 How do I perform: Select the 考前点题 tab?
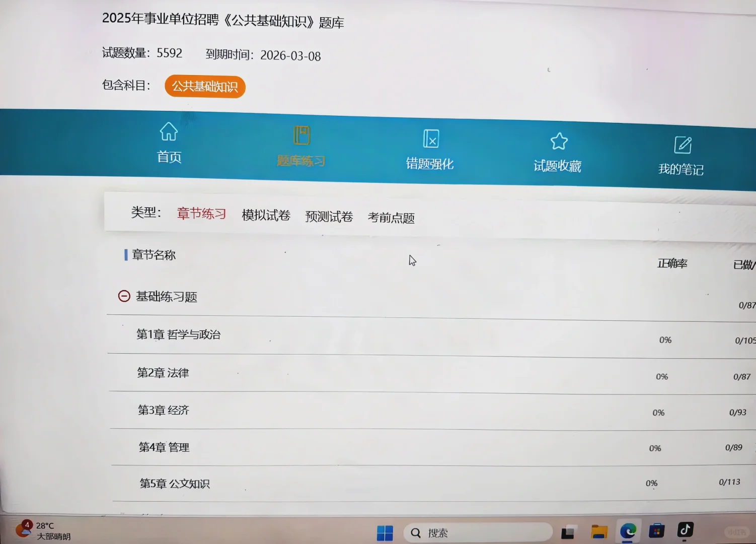[x=391, y=218]
